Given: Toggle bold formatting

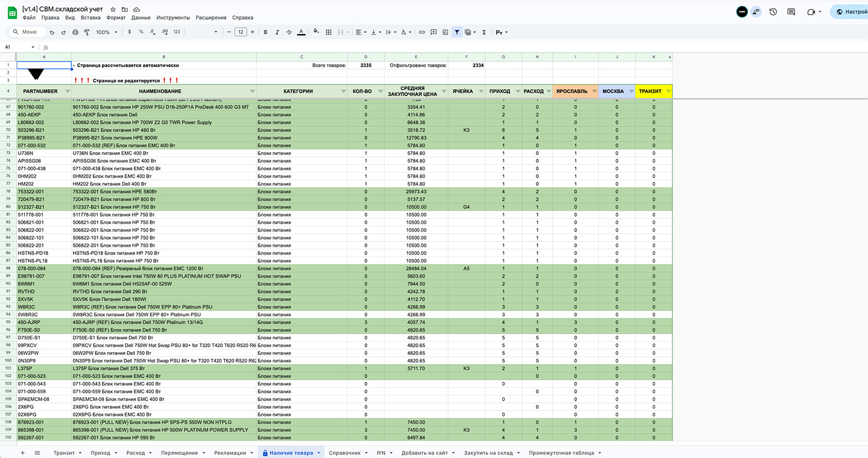Looking at the screenshot, I should click(x=266, y=32).
